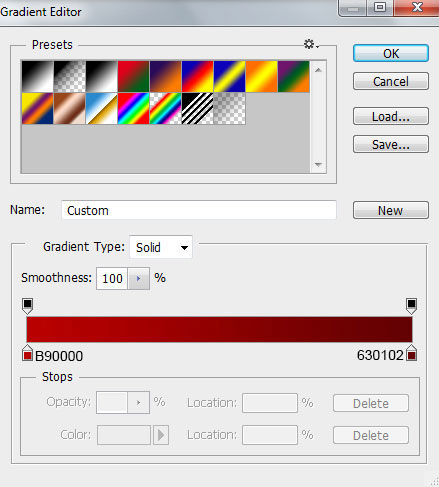The image size is (439, 487).
Task: Select the 630102 color stop
Action: (x=411, y=353)
